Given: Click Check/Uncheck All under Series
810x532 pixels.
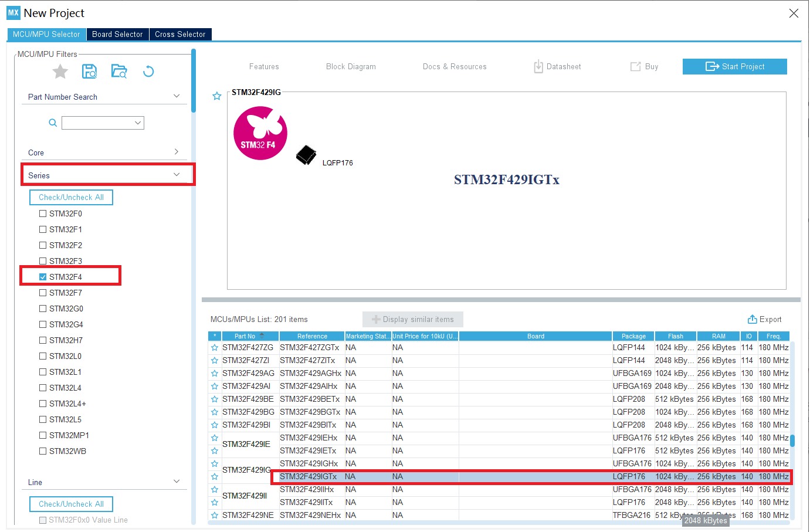Looking at the screenshot, I should [x=71, y=197].
